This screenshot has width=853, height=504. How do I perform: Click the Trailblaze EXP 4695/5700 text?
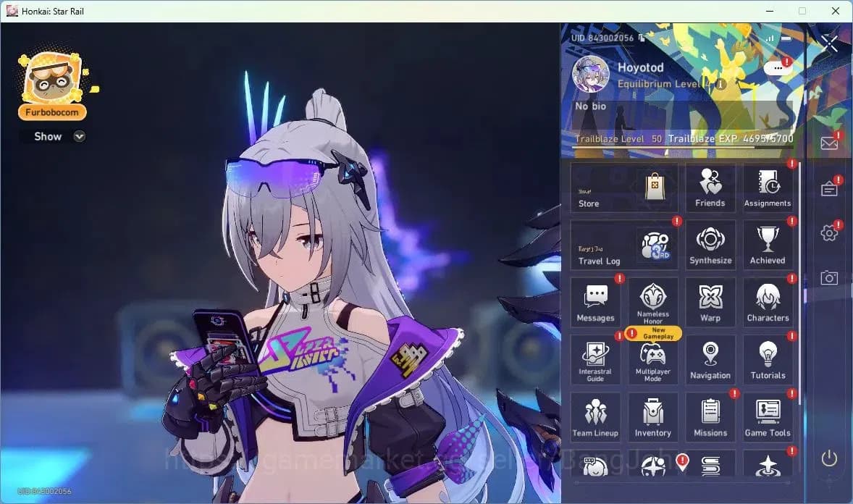tap(731, 139)
